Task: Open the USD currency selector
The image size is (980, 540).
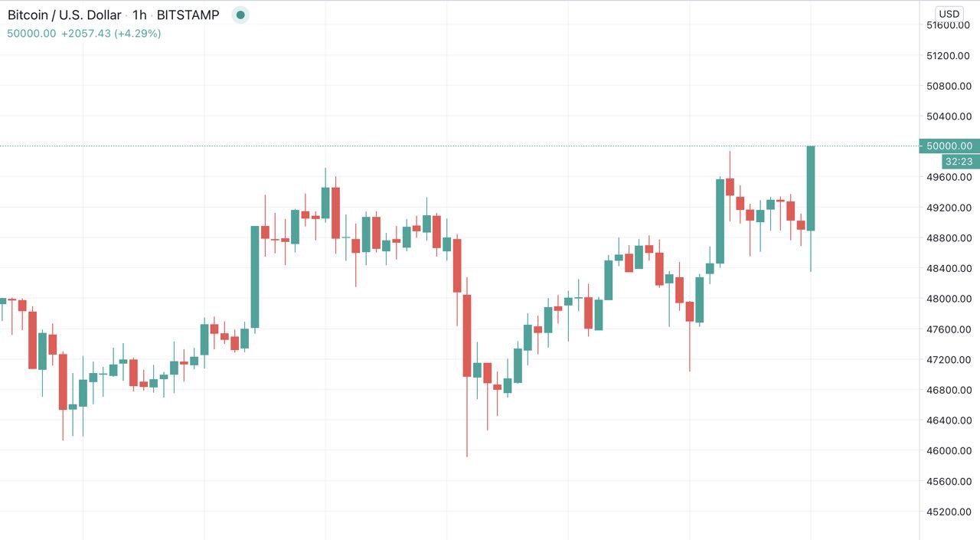Action: 949,14
